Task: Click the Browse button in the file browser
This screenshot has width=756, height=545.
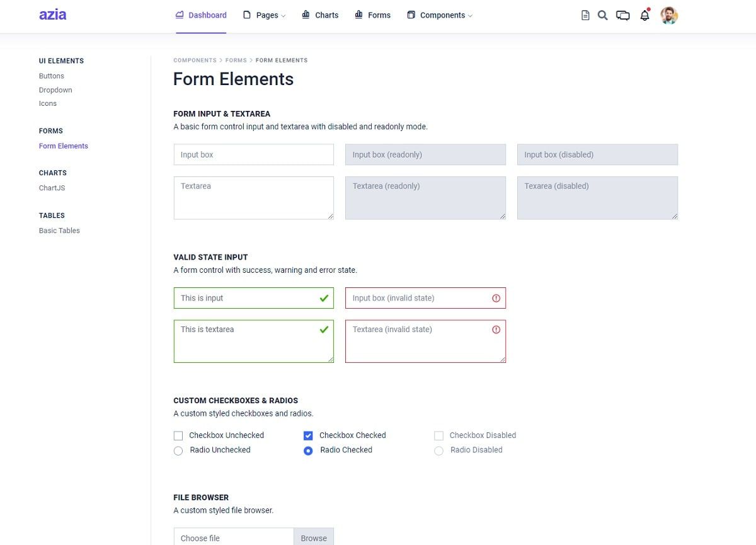Action: [314, 537]
